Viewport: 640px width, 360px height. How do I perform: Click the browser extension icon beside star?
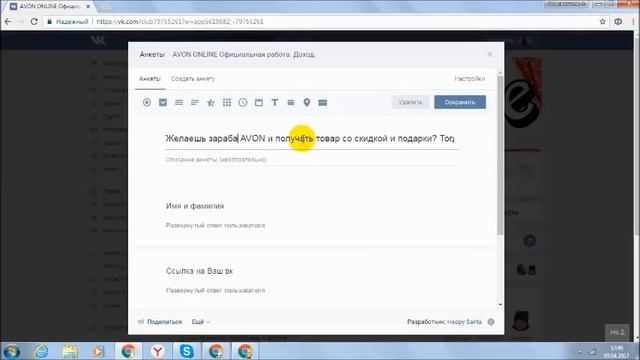tap(618, 22)
